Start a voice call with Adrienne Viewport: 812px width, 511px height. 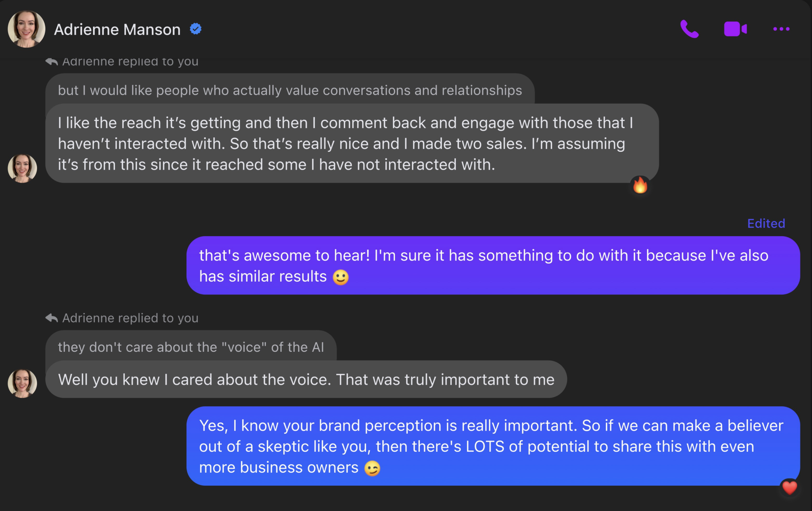tap(689, 29)
